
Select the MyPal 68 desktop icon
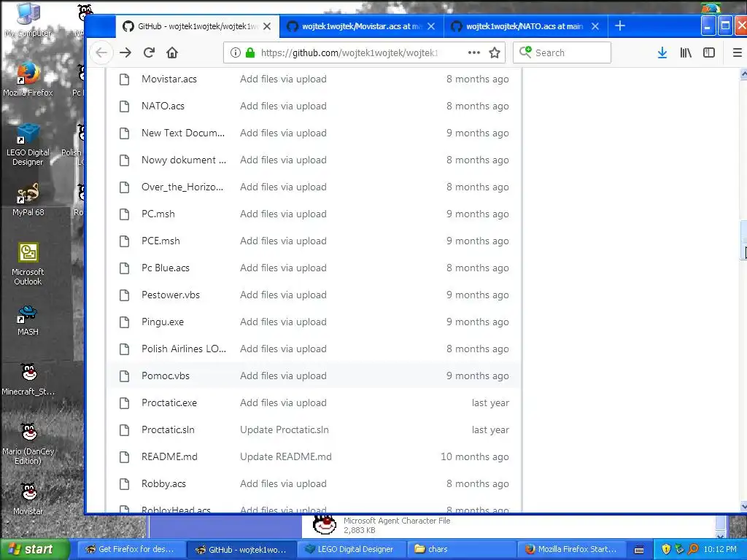coord(28,200)
